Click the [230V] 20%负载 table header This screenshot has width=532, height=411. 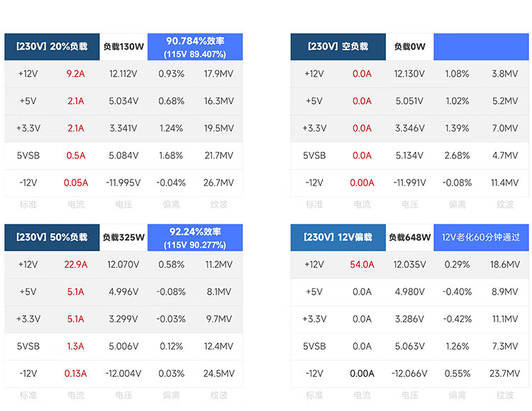[52, 47]
